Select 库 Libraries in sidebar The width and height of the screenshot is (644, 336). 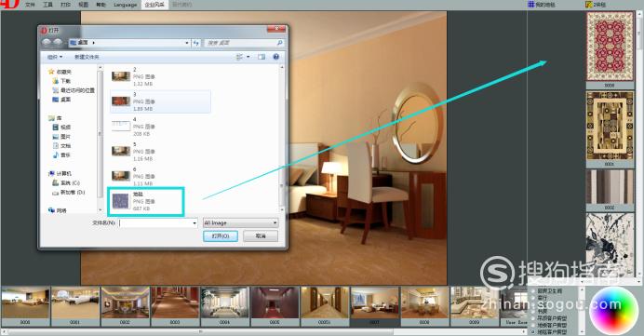(55, 118)
